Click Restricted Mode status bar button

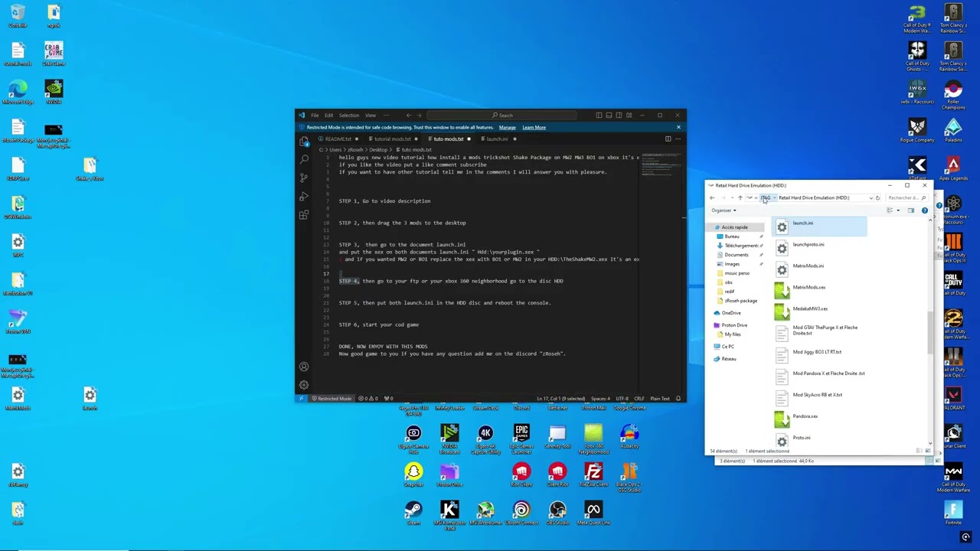click(331, 399)
